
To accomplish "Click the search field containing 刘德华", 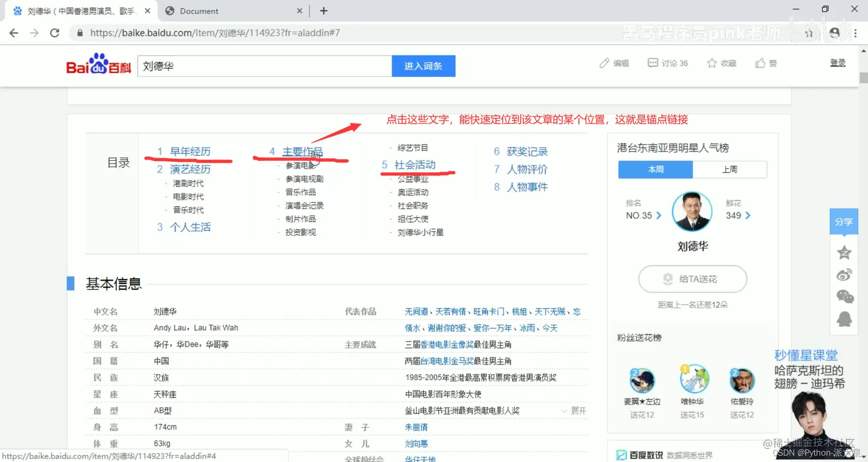I will (x=265, y=66).
